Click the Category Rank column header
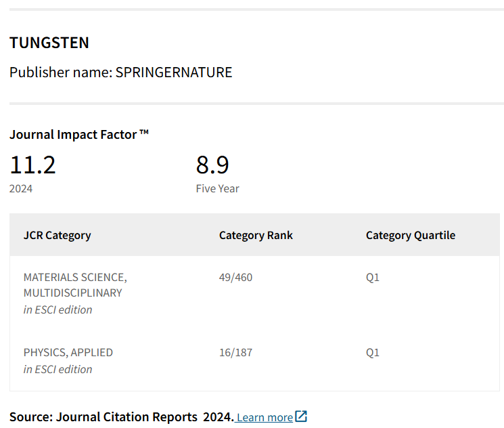This screenshot has height=428, width=504. click(x=256, y=236)
